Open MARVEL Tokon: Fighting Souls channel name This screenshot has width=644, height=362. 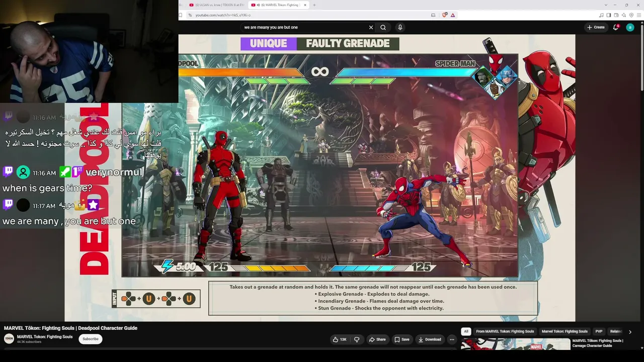45,337
